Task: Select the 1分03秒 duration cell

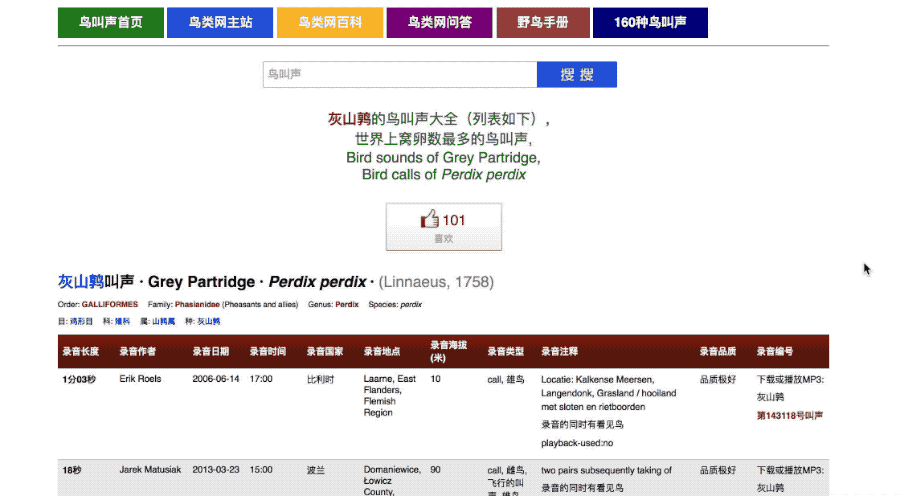Action: pos(79,379)
